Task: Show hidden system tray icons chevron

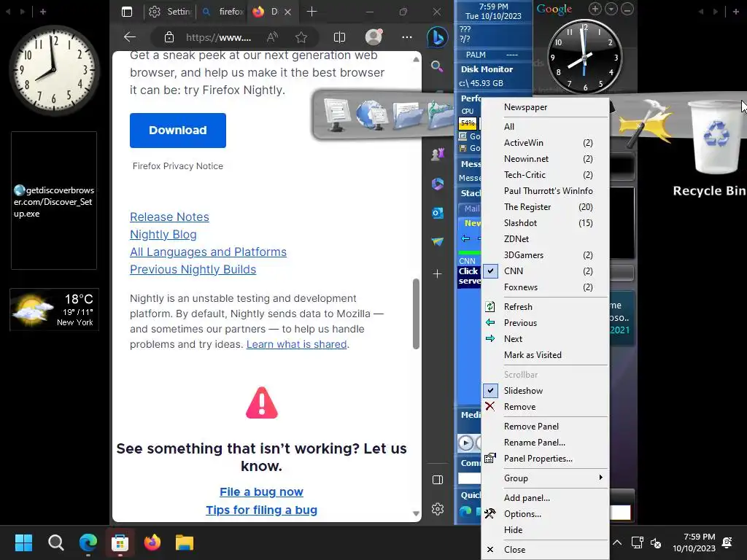Action: 617,542
